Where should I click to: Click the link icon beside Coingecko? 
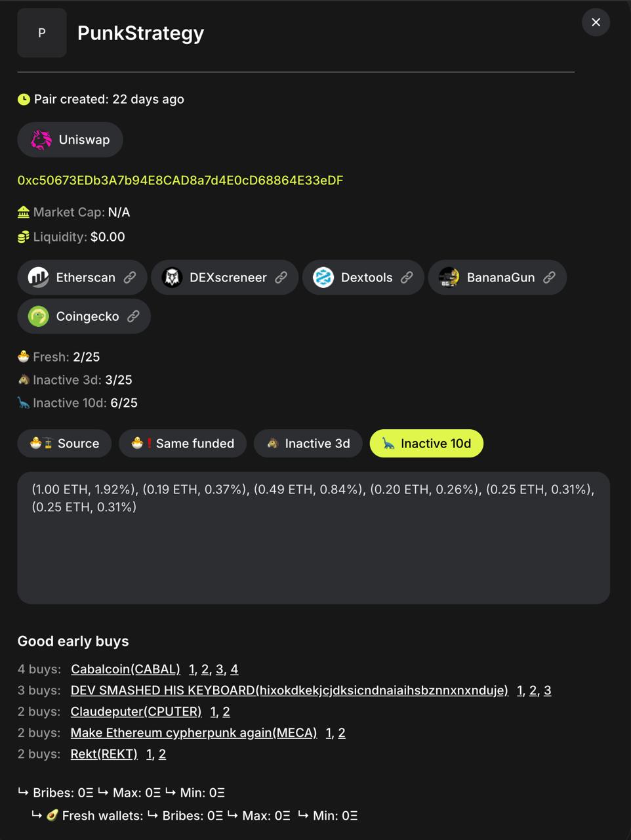tap(134, 316)
